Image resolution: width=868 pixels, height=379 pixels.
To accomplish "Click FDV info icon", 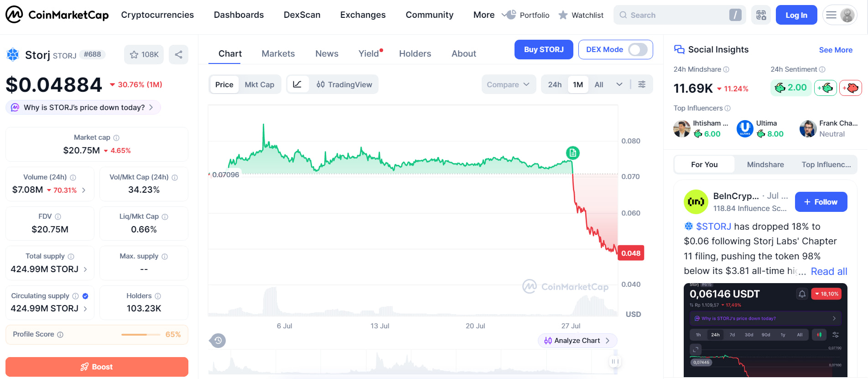I will coord(58,217).
